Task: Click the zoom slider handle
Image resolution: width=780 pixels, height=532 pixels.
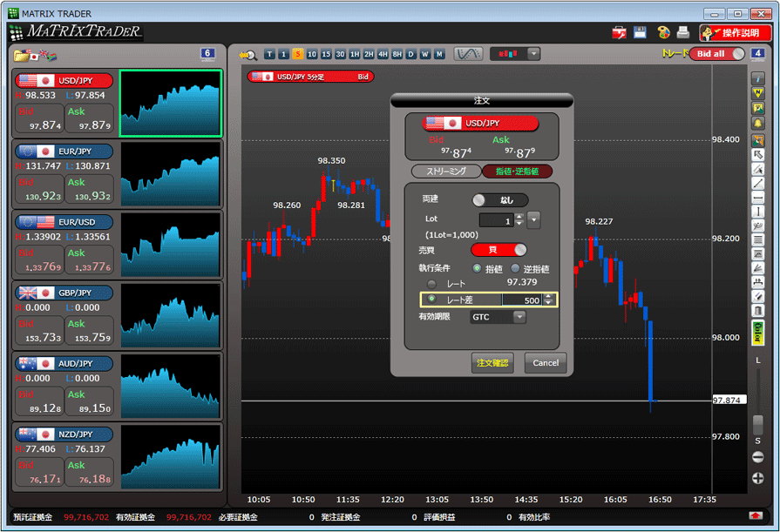Action: pyautogui.click(x=757, y=425)
